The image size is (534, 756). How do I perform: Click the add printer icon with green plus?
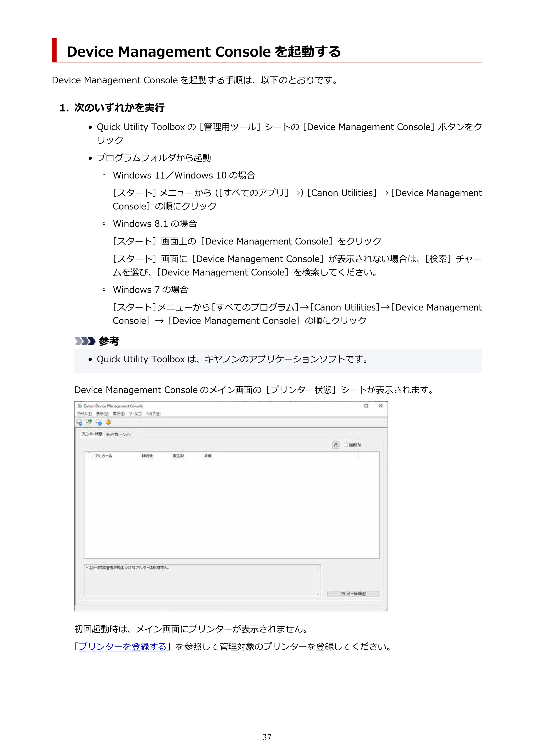click(89, 422)
